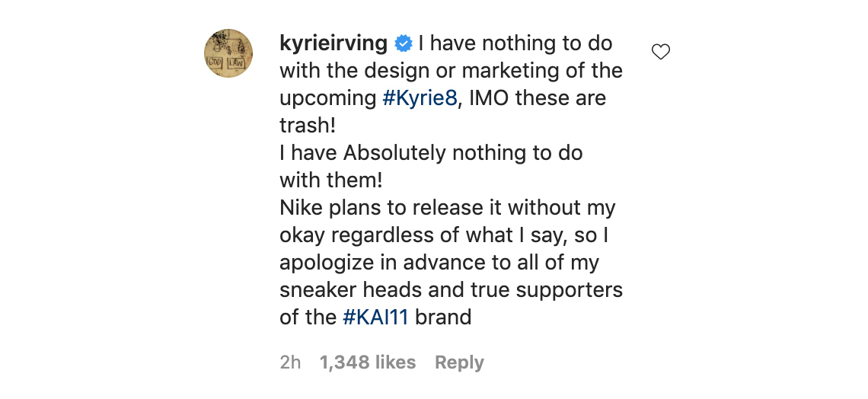Click the 2h timestamp
This screenshot has width=868, height=399.
tap(290, 362)
